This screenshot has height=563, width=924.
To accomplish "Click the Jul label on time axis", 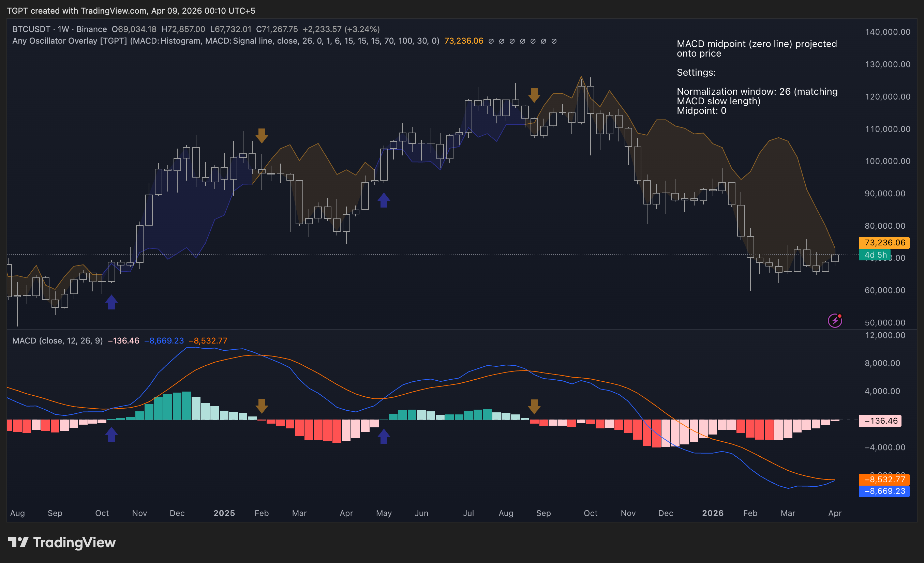I will [x=468, y=513].
